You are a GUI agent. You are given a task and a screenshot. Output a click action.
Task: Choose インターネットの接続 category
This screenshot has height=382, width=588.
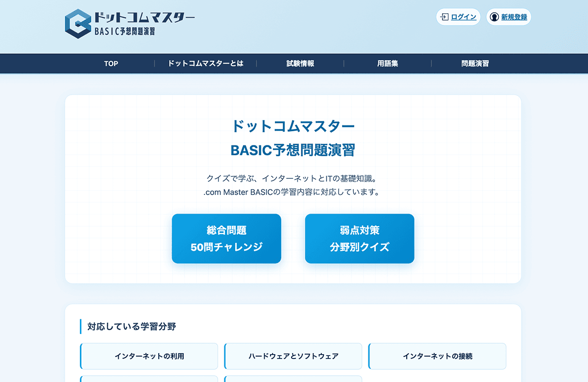click(x=437, y=356)
